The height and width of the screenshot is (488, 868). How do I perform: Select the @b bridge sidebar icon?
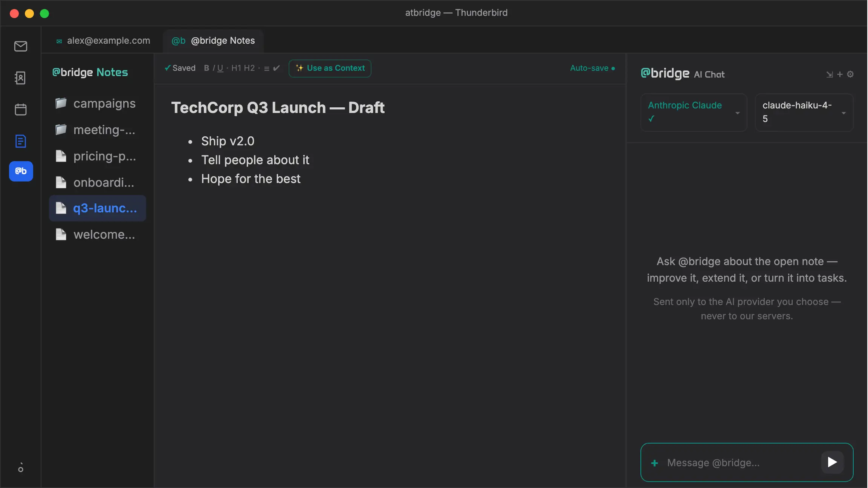pos(21,171)
